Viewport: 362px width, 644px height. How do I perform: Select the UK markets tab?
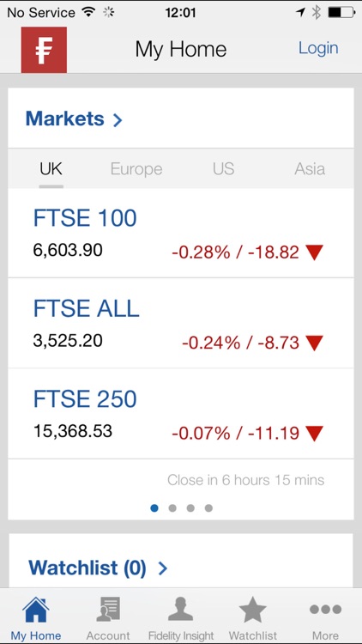coord(51,169)
